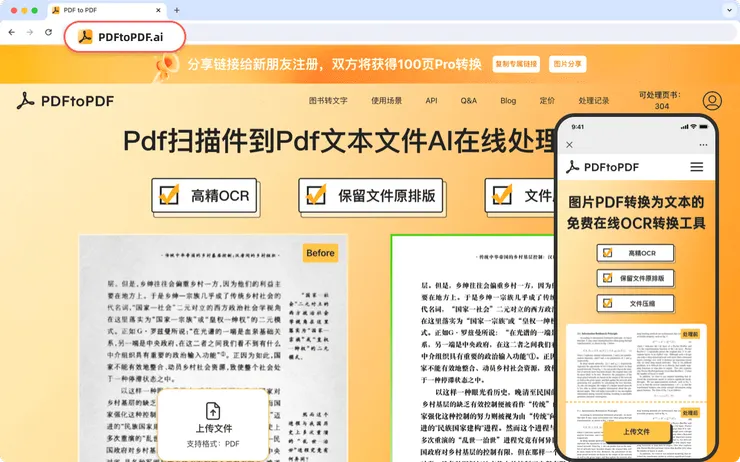Open a new browser tab with plus
Screen dimensions: 740x462
[x=177, y=10]
